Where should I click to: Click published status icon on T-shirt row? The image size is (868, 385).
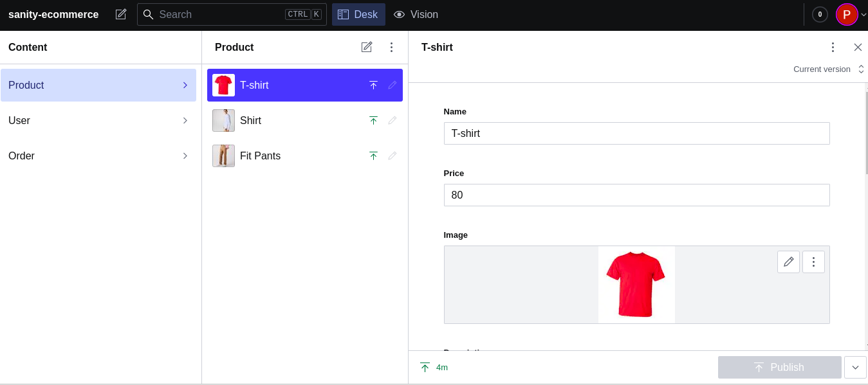(x=373, y=85)
